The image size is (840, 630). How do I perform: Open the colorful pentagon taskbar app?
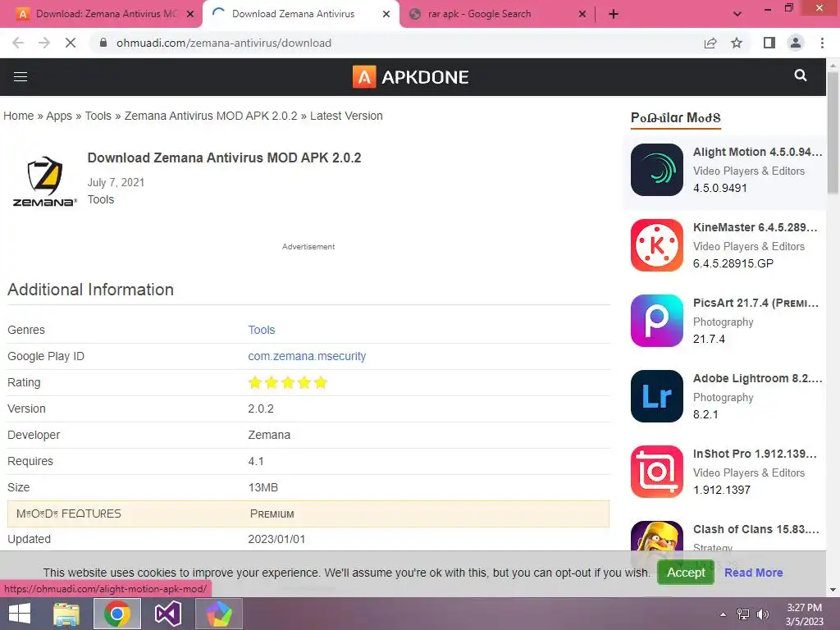tap(218, 614)
